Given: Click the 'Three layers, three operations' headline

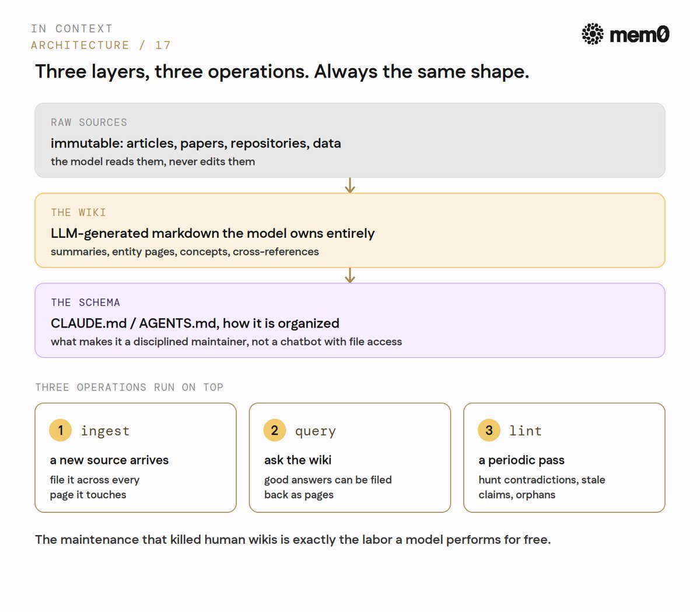Looking at the screenshot, I should (x=282, y=72).
